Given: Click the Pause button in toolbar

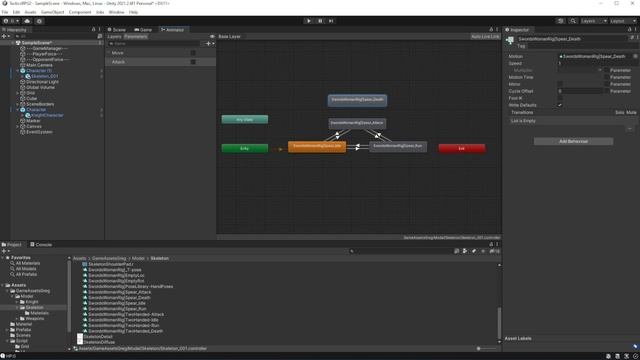Looking at the screenshot, I should pyautogui.click(x=320, y=21).
